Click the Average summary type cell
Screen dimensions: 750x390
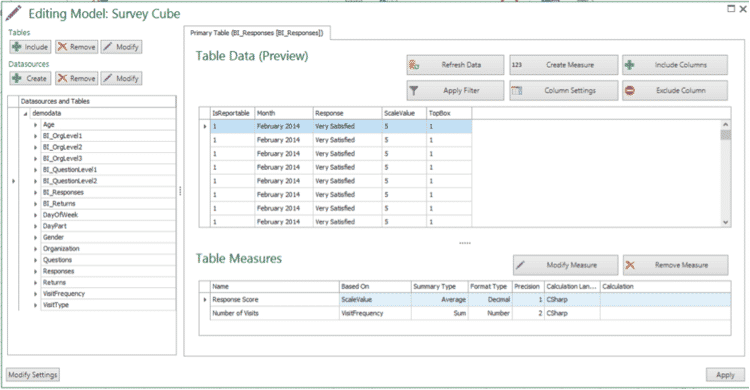click(440, 300)
